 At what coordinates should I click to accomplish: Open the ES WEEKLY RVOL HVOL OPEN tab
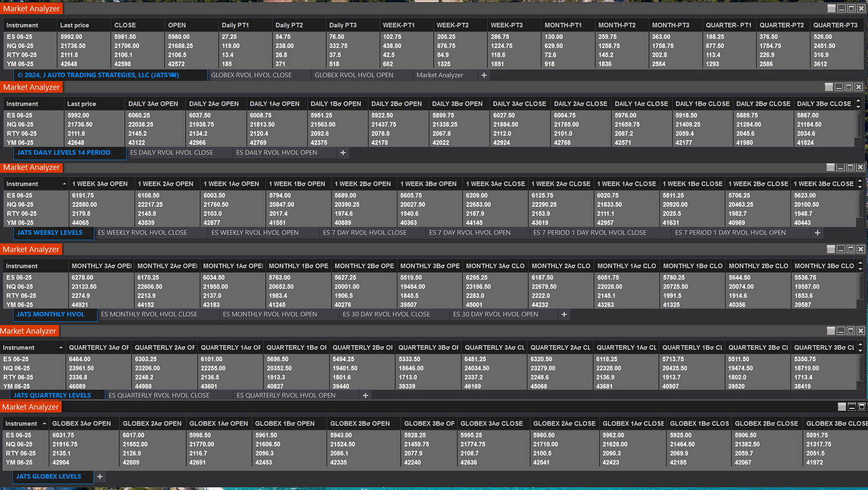click(x=255, y=232)
